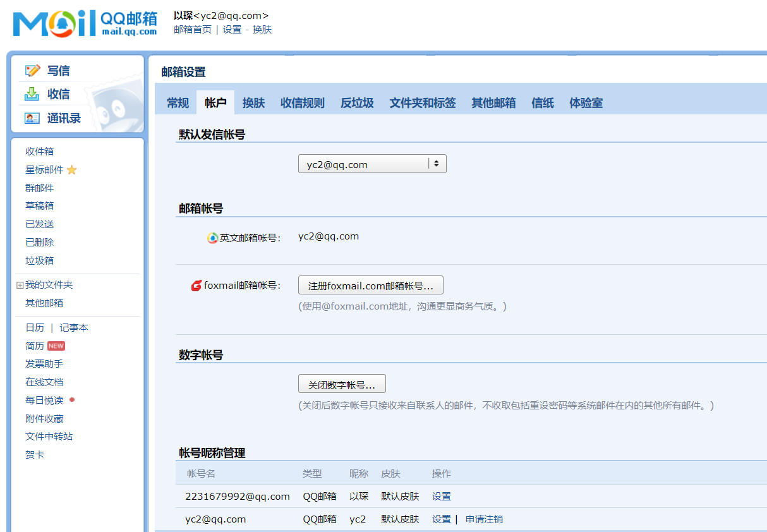Click the 关闭数字帐号 button
Viewport: 767px width, 532px height.
pyautogui.click(x=342, y=384)
